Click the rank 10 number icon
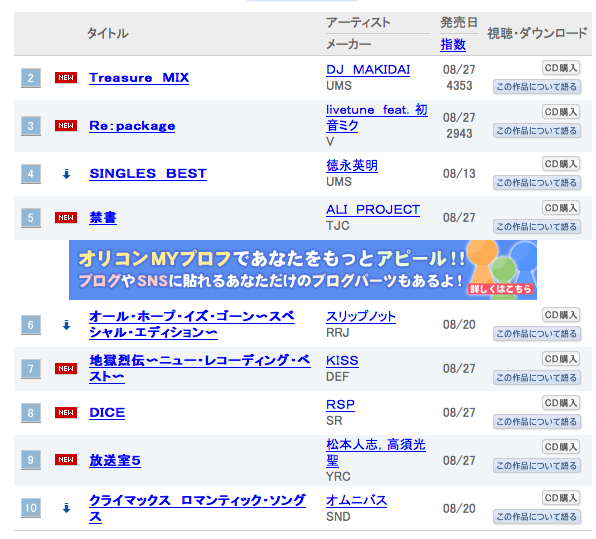 tap(31, 508)
